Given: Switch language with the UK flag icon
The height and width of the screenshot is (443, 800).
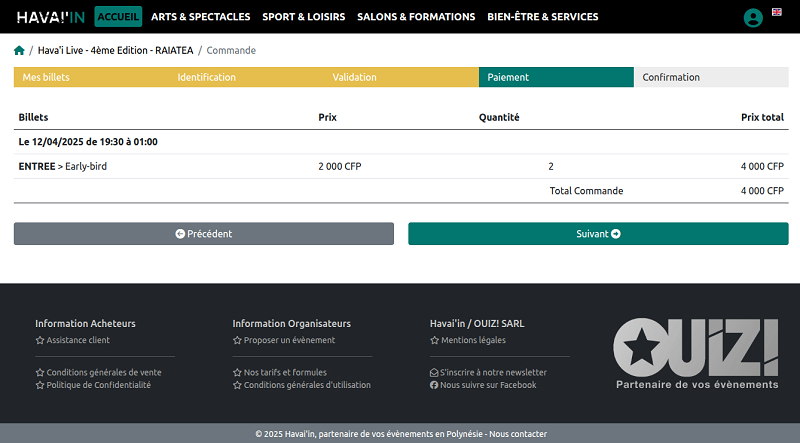Looking at the screenshot, I should pos(777,12).
